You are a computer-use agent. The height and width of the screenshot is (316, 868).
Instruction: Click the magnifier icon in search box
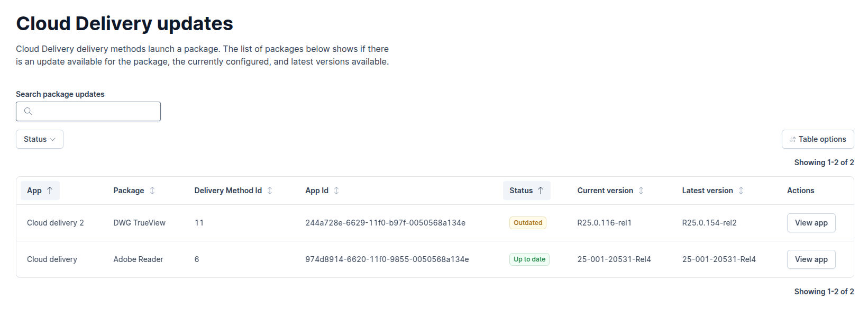click(28, 111)
